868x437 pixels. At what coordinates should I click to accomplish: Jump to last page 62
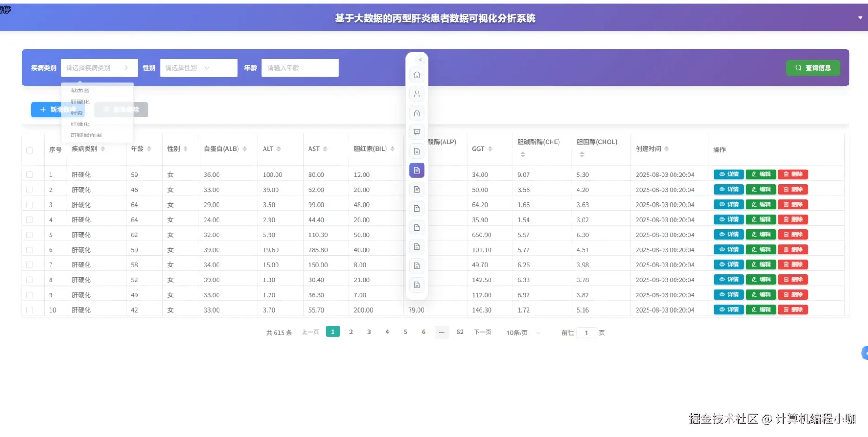[x=460, y=332]
